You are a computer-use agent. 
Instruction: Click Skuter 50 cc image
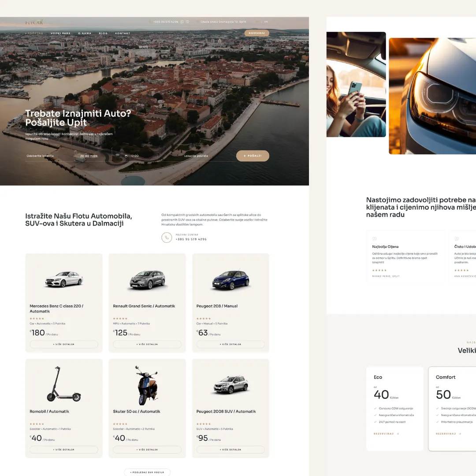pyautogui.click(x=147, y=385)
